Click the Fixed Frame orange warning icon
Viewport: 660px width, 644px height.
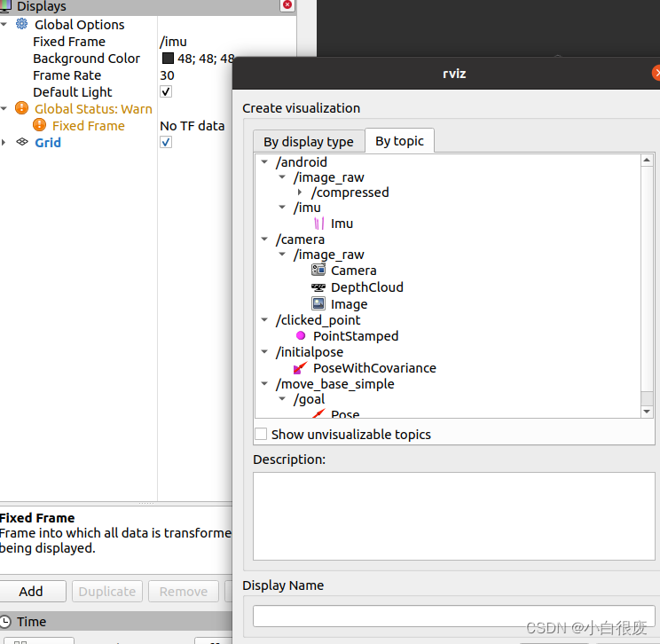click(x=39, y=125)
